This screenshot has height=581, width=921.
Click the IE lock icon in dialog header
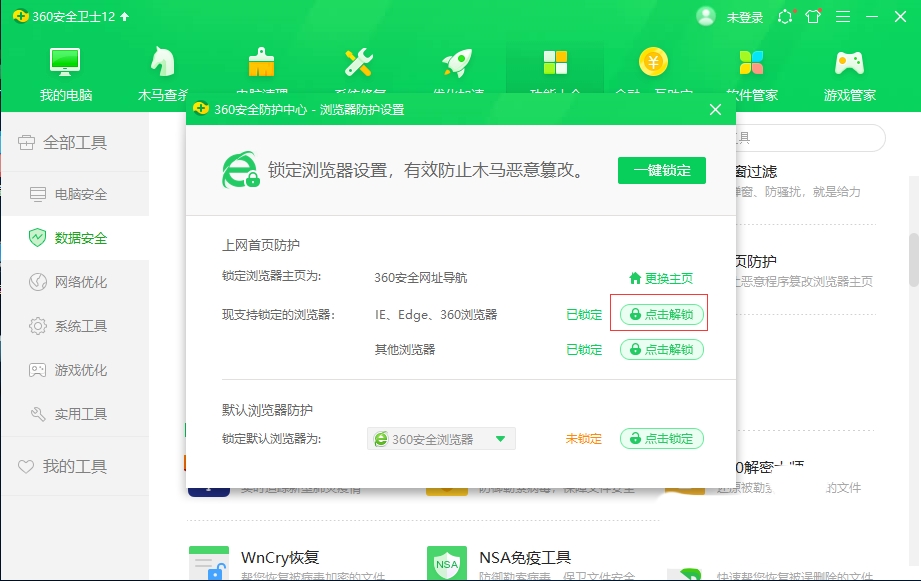(240, 170)
